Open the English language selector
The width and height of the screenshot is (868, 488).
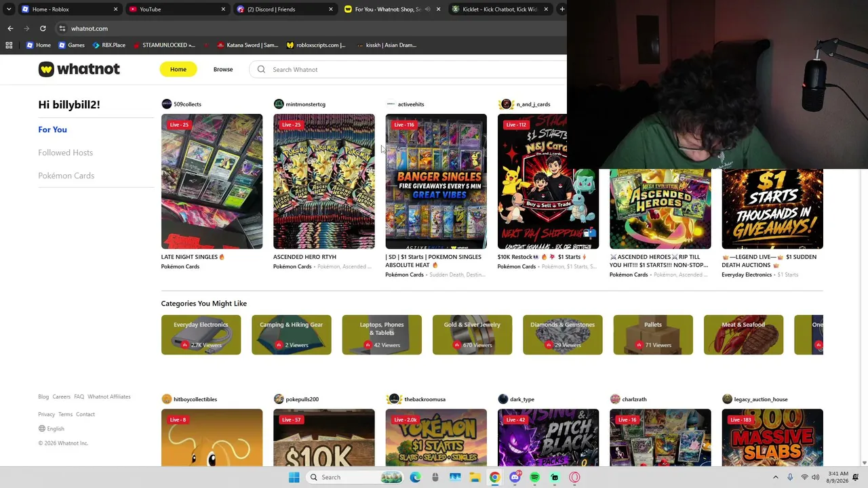click(x=51, y=428)
